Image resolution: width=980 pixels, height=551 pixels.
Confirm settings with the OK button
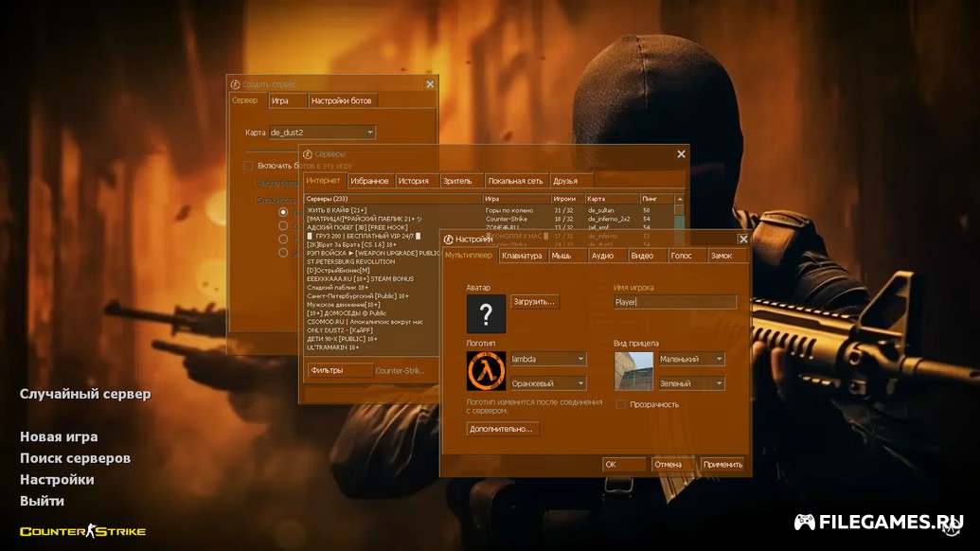624,464
